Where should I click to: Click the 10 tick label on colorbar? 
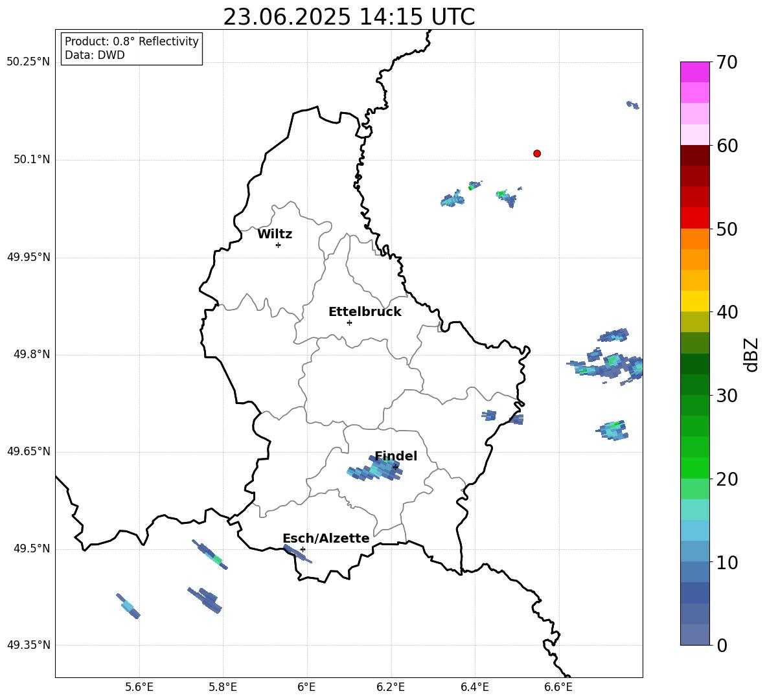(727, 562)
